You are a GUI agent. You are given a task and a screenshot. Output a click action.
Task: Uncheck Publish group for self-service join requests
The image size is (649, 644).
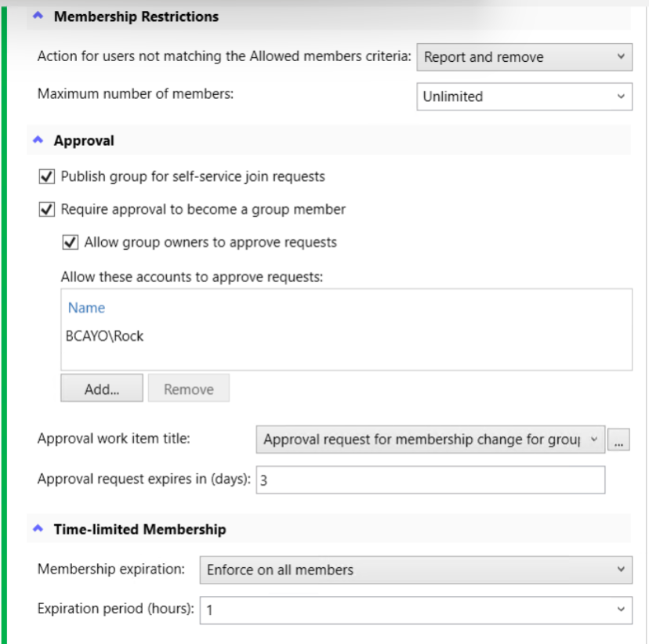46,177
